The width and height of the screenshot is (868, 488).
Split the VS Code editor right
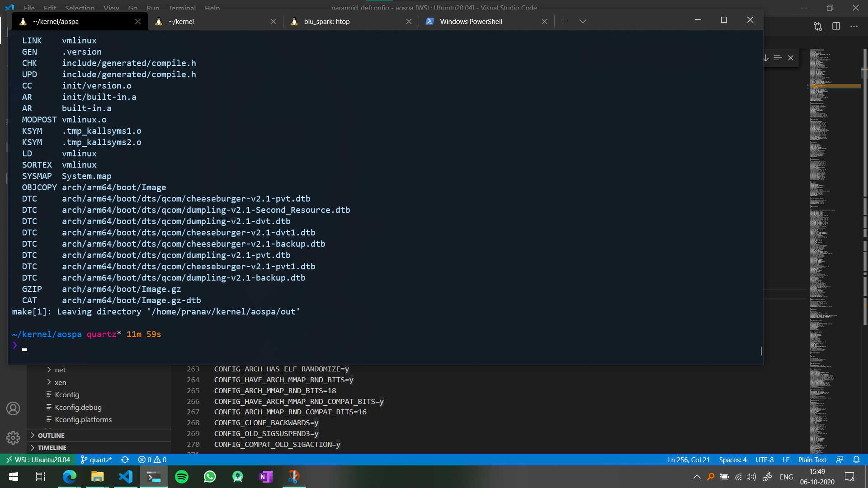click(836, 26)
